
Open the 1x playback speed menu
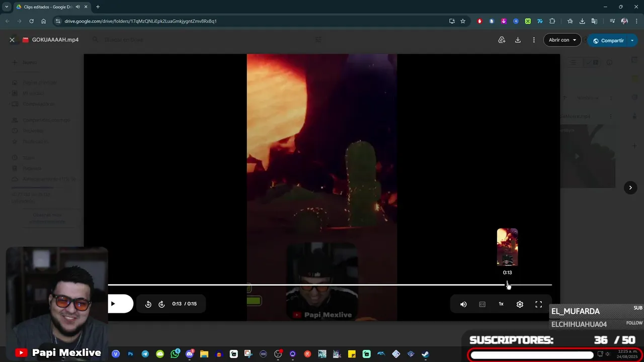point(501,304)
